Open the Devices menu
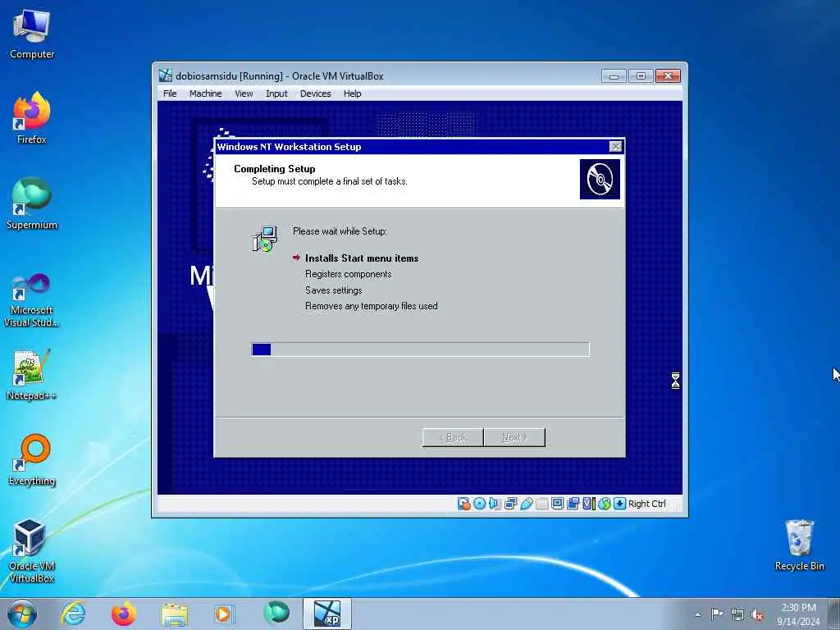The height and width of the screenshot is (630, 840). point(316,94)
